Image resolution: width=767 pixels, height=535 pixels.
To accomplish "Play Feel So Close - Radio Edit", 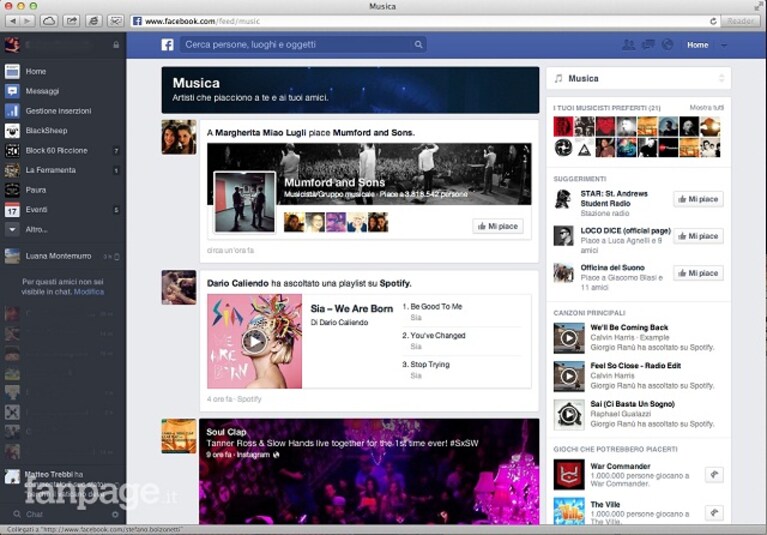I will tap(569, 376).
